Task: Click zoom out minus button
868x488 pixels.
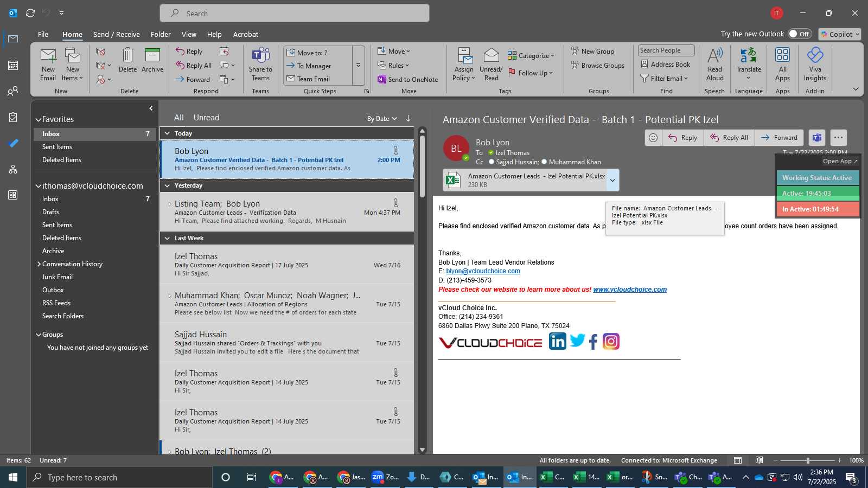Action: pyautogui.click(x=776, y=460)
